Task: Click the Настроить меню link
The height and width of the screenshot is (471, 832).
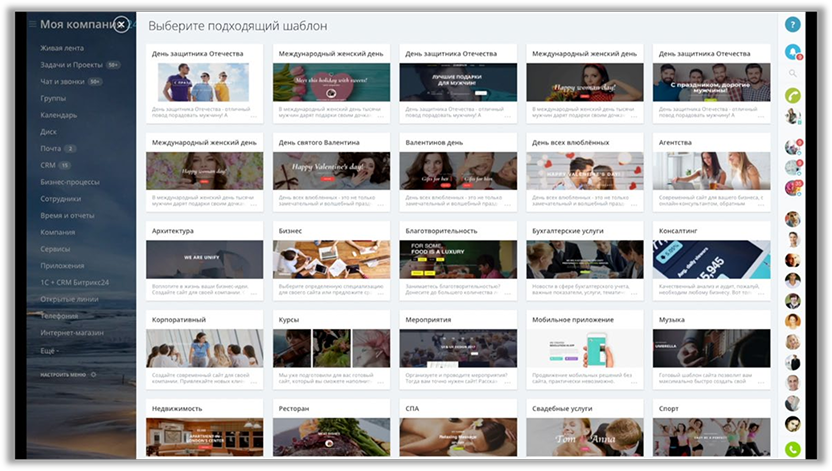Action: click(x=63, y=374)
